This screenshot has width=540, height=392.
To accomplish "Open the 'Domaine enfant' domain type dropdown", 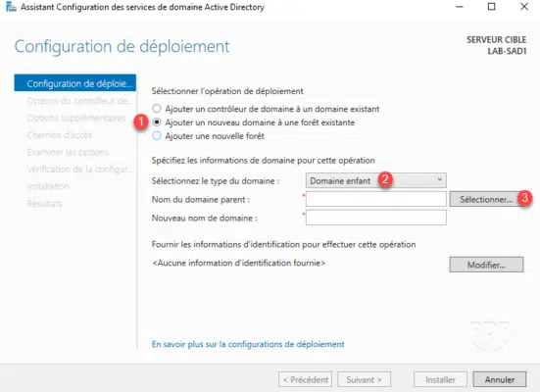I will point(376,180).
